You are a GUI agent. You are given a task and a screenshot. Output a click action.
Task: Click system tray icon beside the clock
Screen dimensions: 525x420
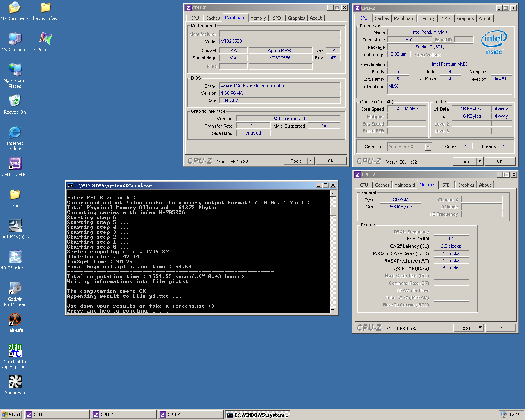(503, 415)
